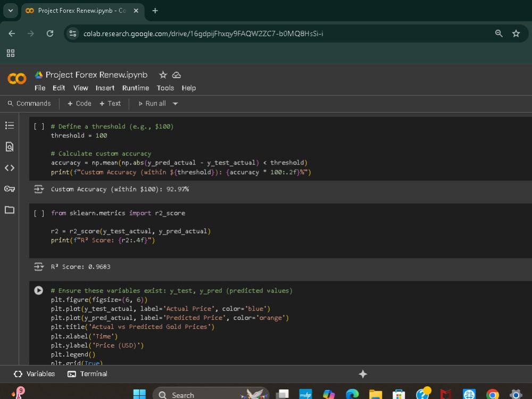532x399 pixels.
Task: Open the Variables panel
Action: (x=34, y=374)
